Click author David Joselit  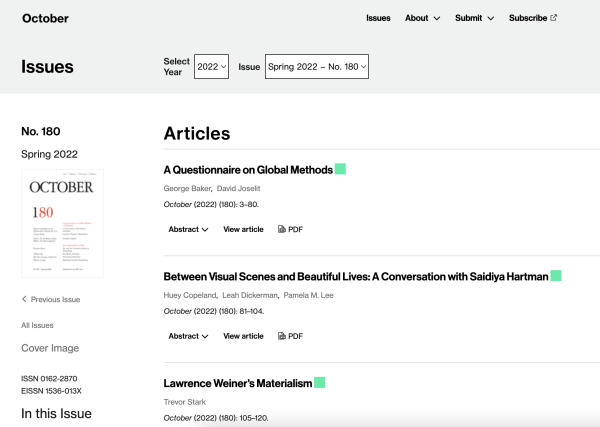click(238, 188)
